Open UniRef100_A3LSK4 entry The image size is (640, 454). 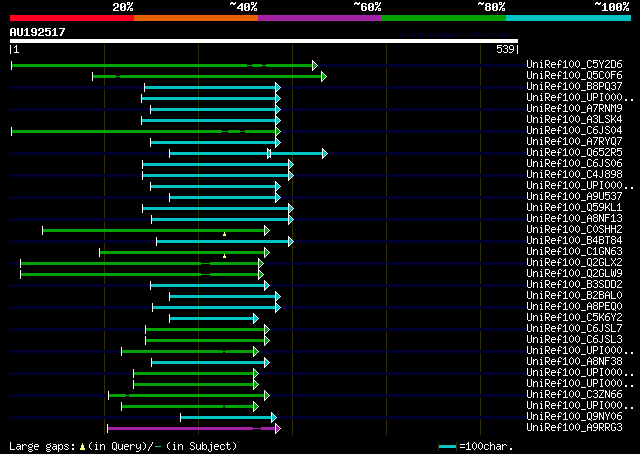coord(574,120)
